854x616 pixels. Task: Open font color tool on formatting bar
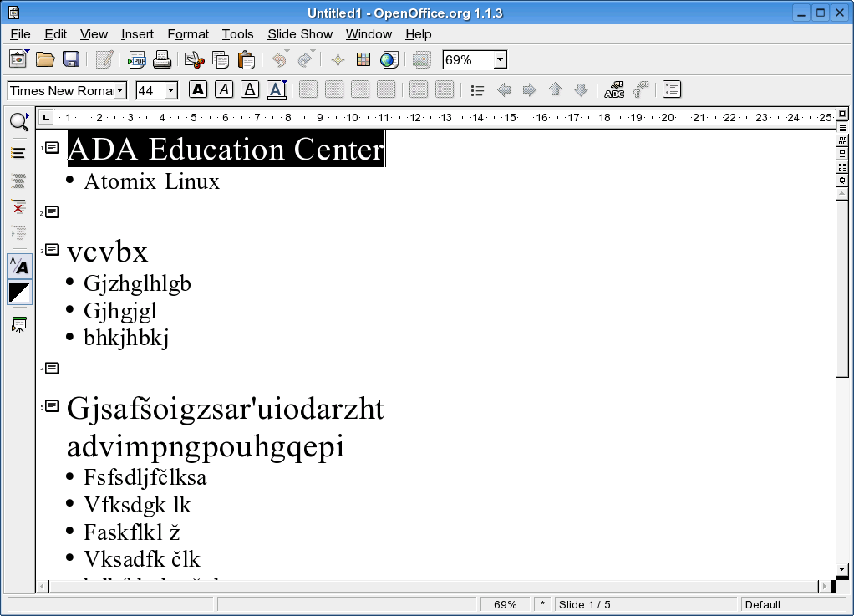[x=277, y=90]
